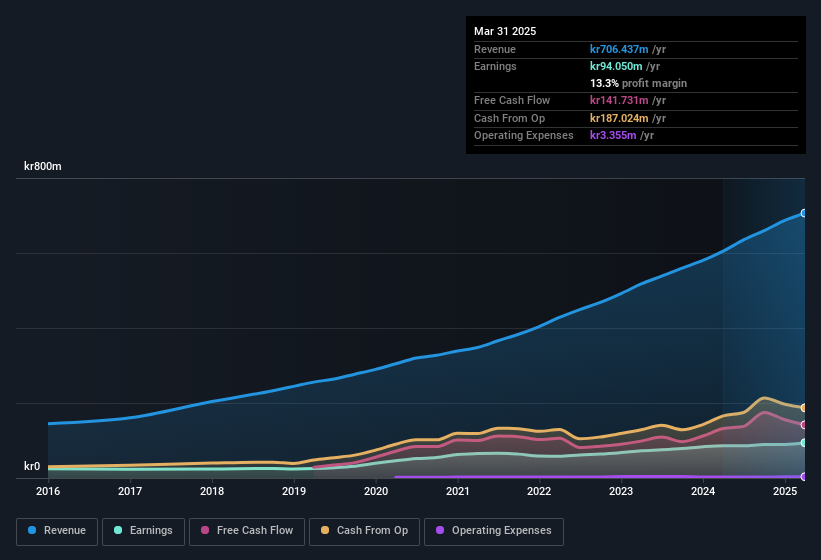The width and height of the screenshot is (821, 560).
Task: Click the 2022 x-axis label
Action: 539,491
